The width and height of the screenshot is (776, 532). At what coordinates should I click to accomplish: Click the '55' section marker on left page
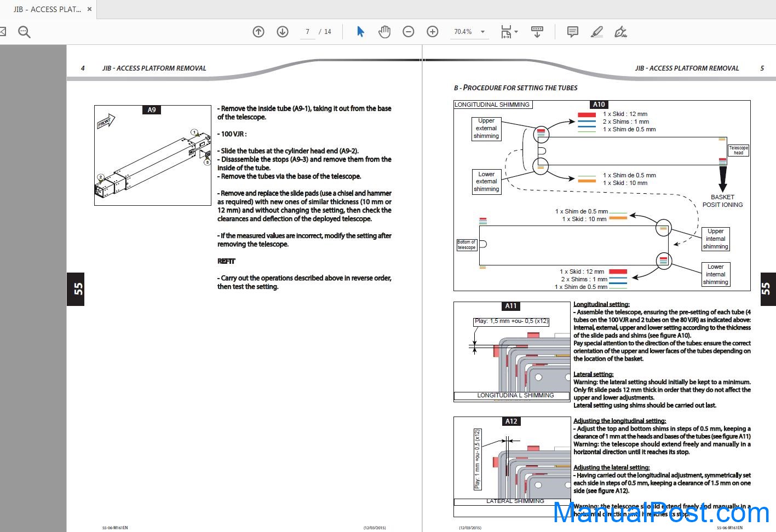[76, 289]
